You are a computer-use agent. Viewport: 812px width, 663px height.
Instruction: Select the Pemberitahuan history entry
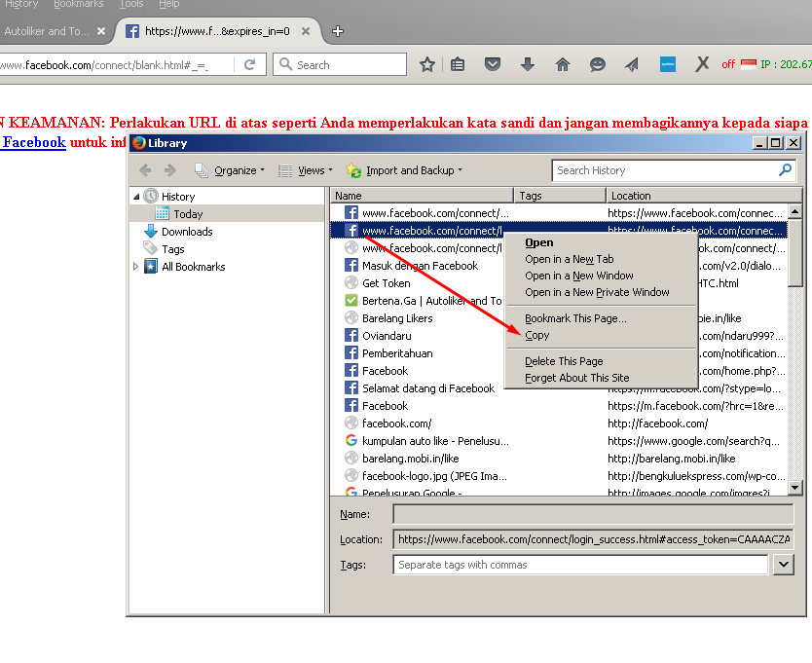(397, 353)
